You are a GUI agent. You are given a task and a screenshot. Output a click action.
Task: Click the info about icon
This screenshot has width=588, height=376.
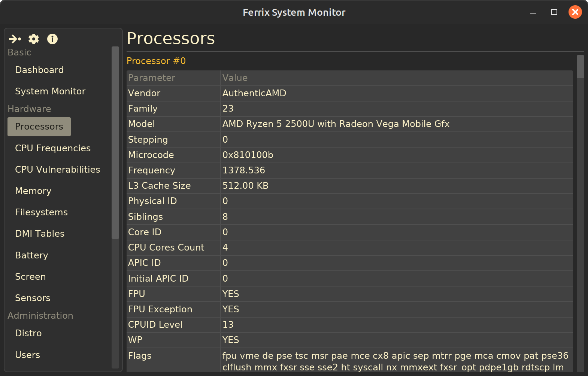[x=52, y=39]
